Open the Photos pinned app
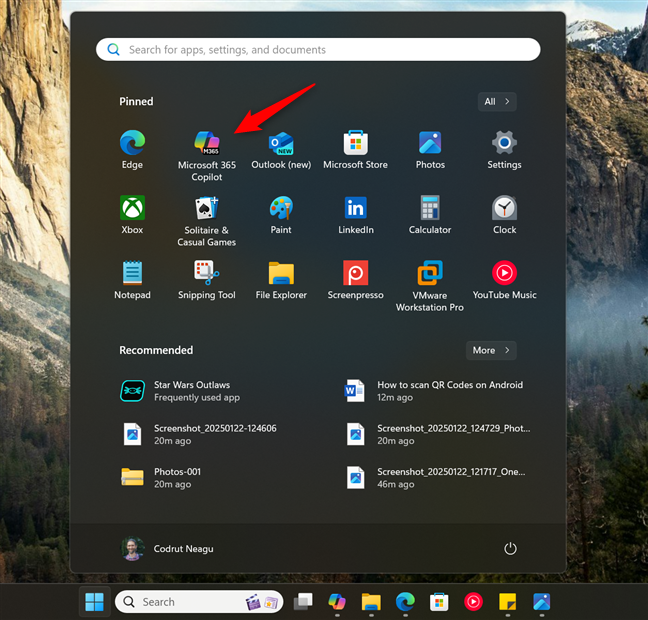 click(x=430, y=150)
